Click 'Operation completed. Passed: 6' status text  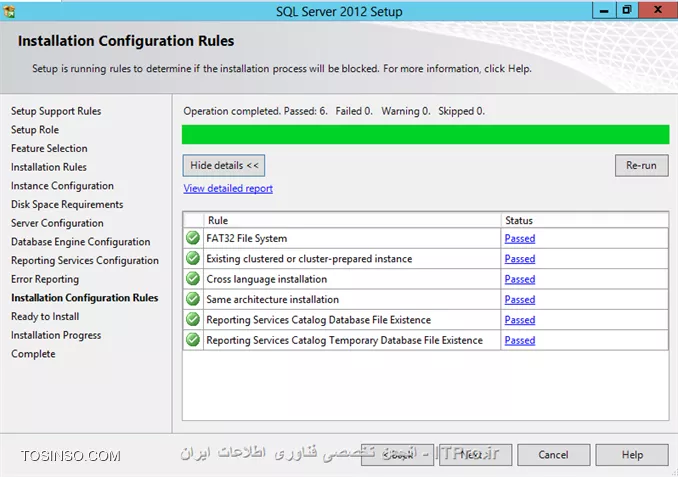(x=255, y=111)
